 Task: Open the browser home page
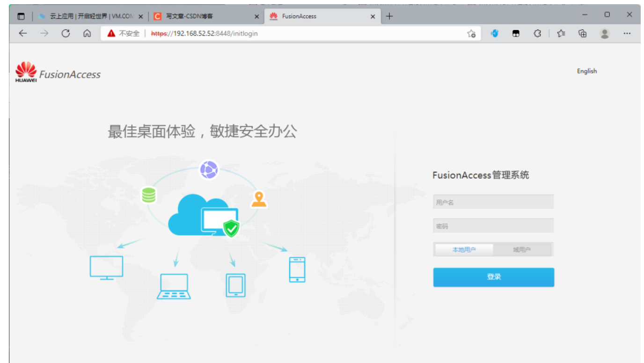click(x=87, y=33)
